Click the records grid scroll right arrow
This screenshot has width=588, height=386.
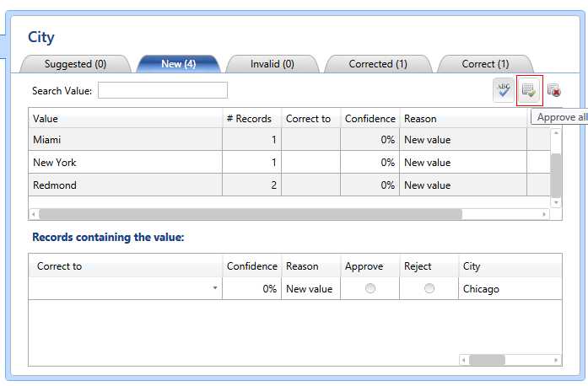click(x=556, y=360)
